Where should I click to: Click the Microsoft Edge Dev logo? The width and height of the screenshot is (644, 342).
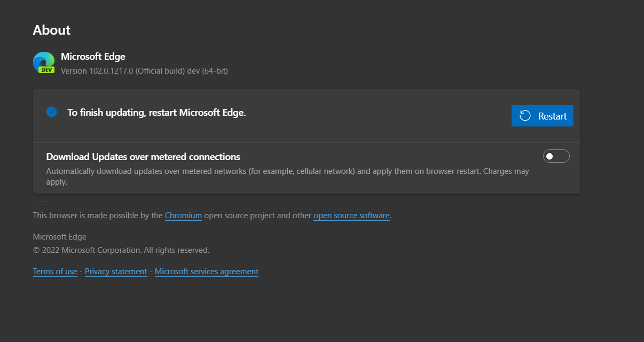pos(44,61)
